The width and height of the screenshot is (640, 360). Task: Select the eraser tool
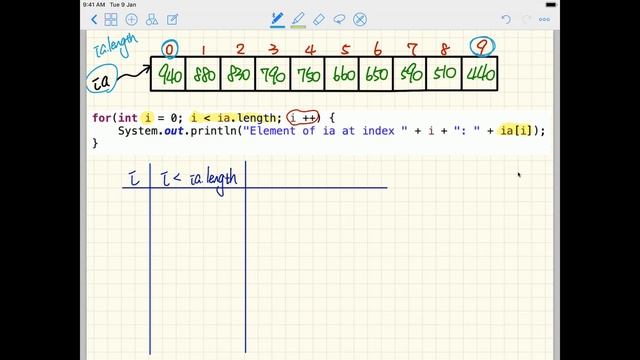click(319, 19)
